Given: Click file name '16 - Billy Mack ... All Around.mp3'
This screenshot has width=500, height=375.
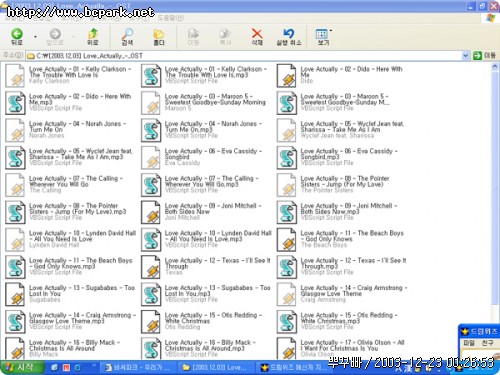Looking at the screenshot, I should (x=210, y=345).
